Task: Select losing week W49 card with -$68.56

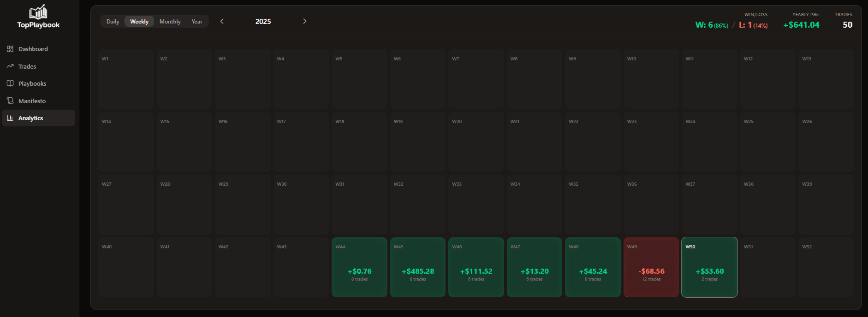Action: point(651,267)
